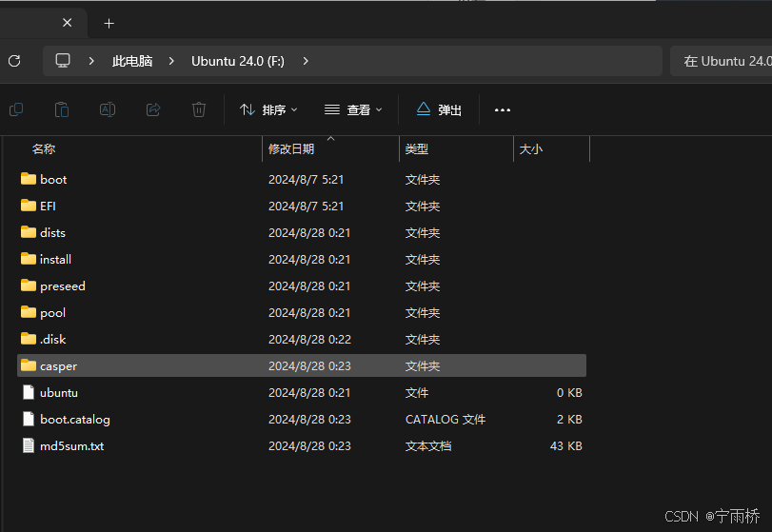Click the 文本文档 type cell
Viewport: 772px width, 532px height.
(x=428, y=446)
